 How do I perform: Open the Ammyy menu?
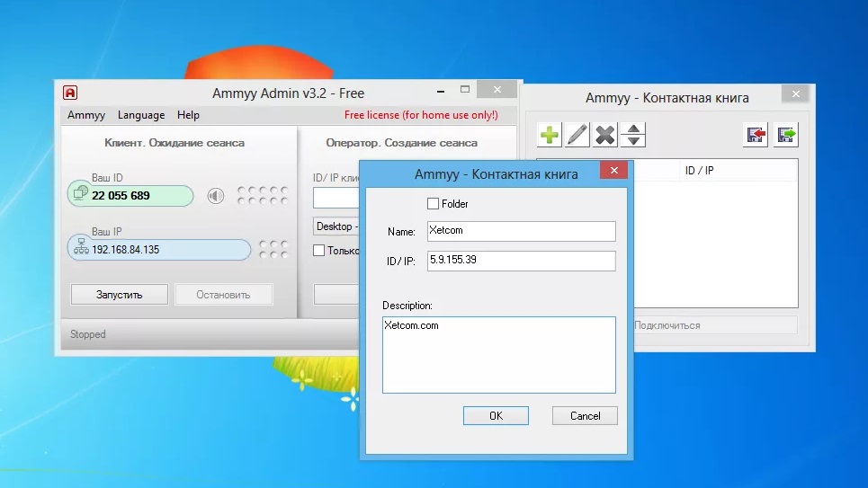tap(85, 115)
